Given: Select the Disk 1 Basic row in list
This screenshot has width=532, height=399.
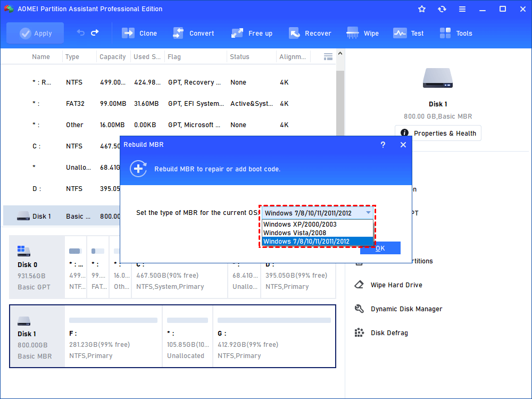Looking at the screenshot, I should coord(62,216).
